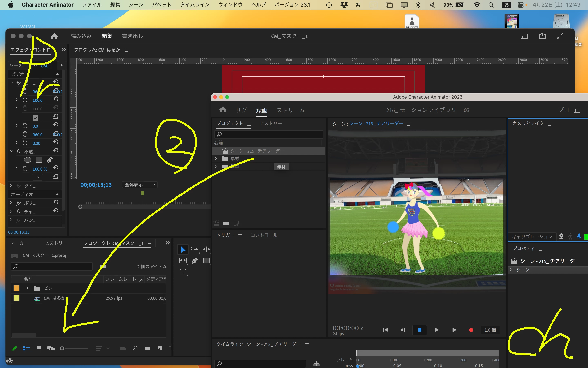Click the search field in Premiere project panel
Viewport: 588px width, 368px height.
coord(52,266)
